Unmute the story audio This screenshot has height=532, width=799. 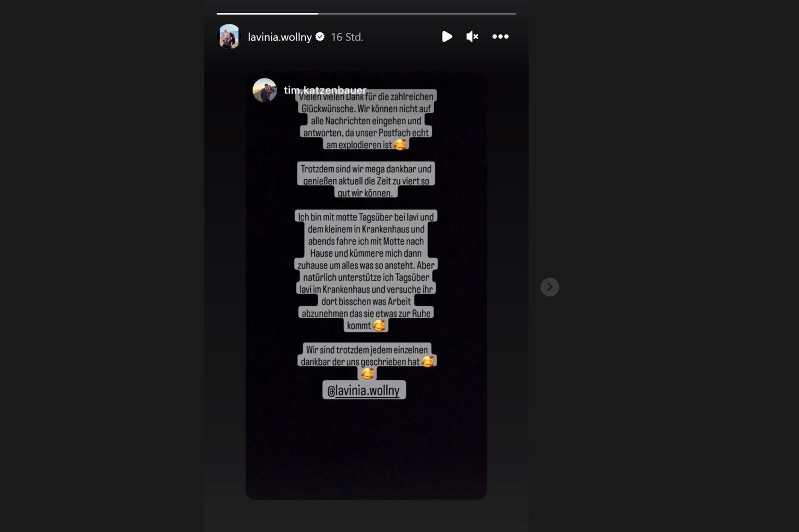[472, 37]
